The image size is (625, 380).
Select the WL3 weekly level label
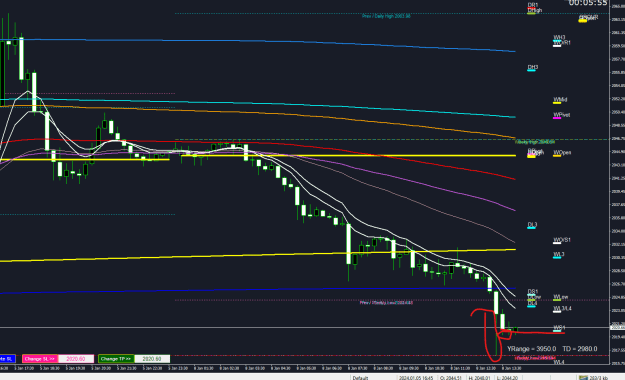[x=558, y=254]
